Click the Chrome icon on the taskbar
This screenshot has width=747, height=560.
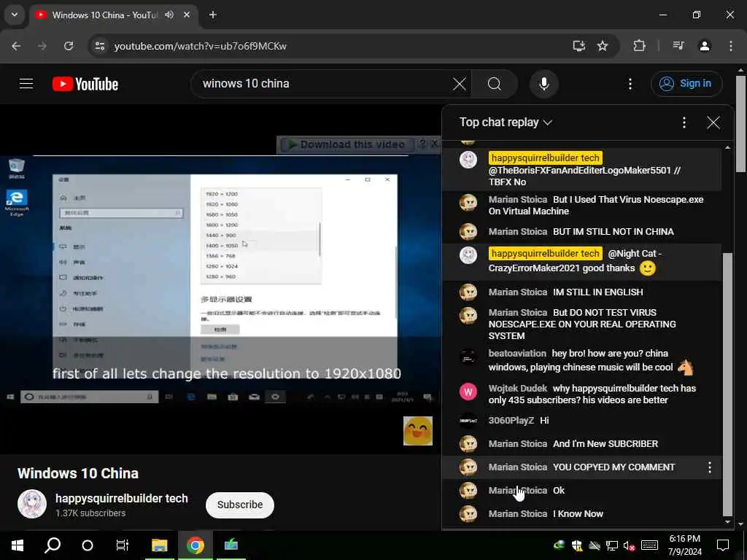point(196,545)
